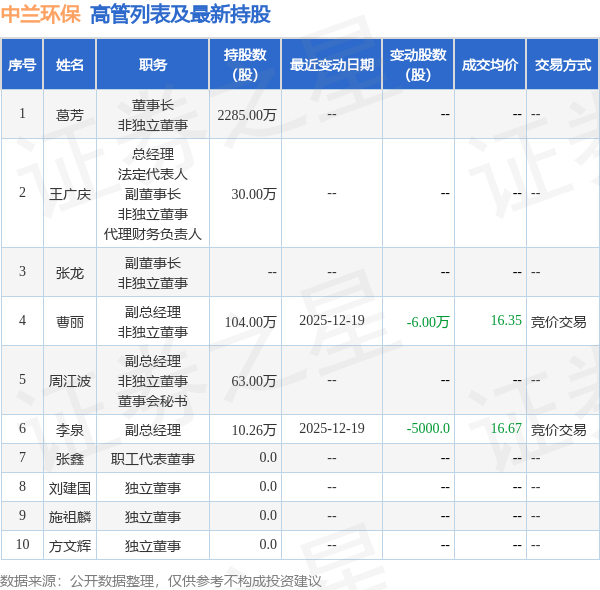
Task: Click the holding value 104.00万
Action: click(250, 322)
